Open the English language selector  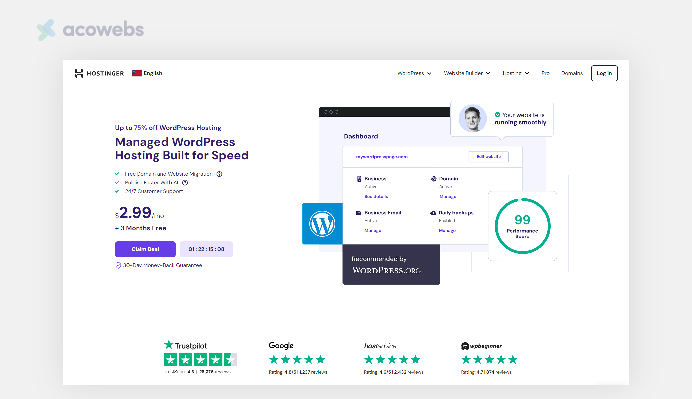[147, 73]
